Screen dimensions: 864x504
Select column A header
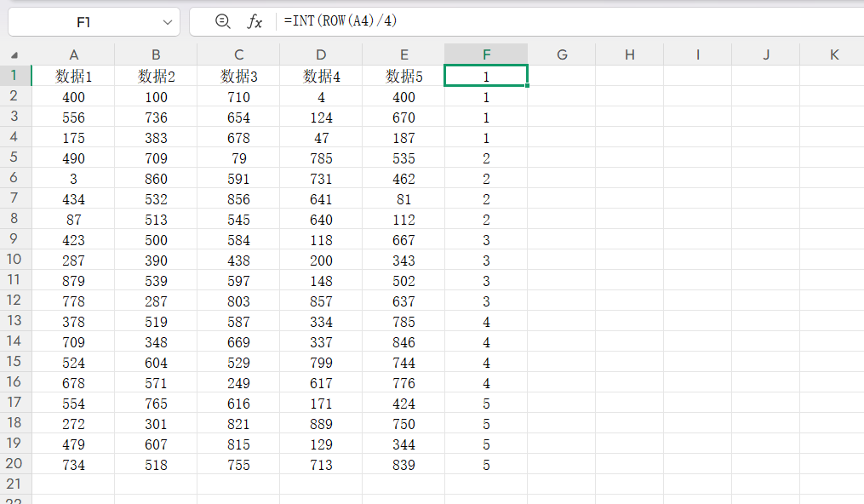click(x=73, y=54)
